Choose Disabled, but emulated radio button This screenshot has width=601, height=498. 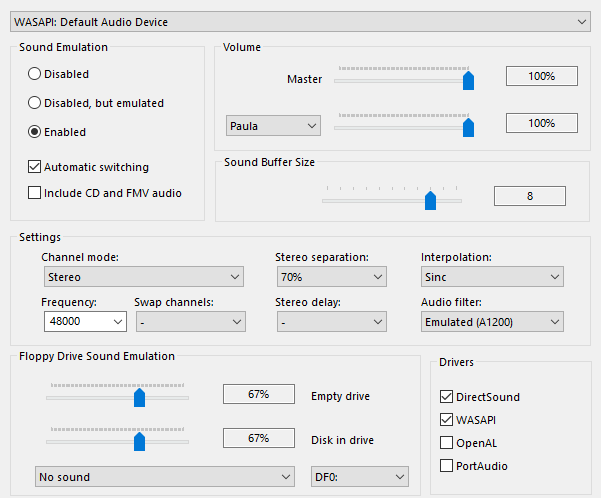click(x=35, y=103)
